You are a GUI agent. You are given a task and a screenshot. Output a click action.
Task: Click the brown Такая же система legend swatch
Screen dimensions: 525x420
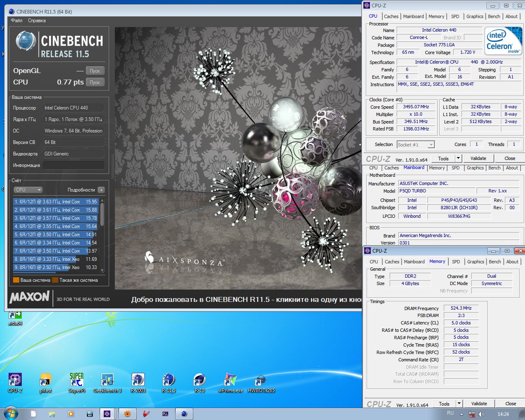tap(55, 280)
